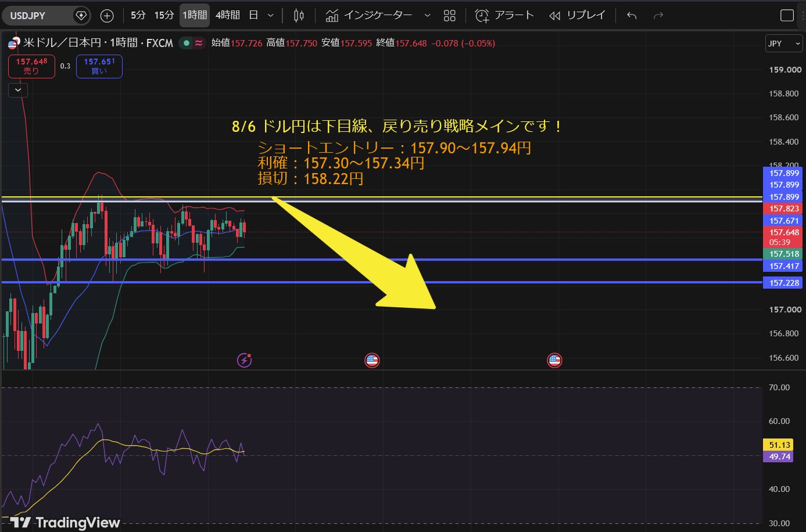Open the layout selection square icon
806x532 pixels.
tap(787, 16)
